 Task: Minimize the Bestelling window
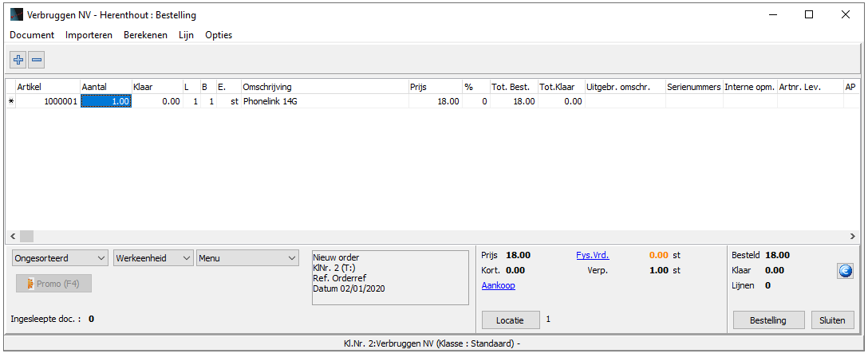pos(773,15)
